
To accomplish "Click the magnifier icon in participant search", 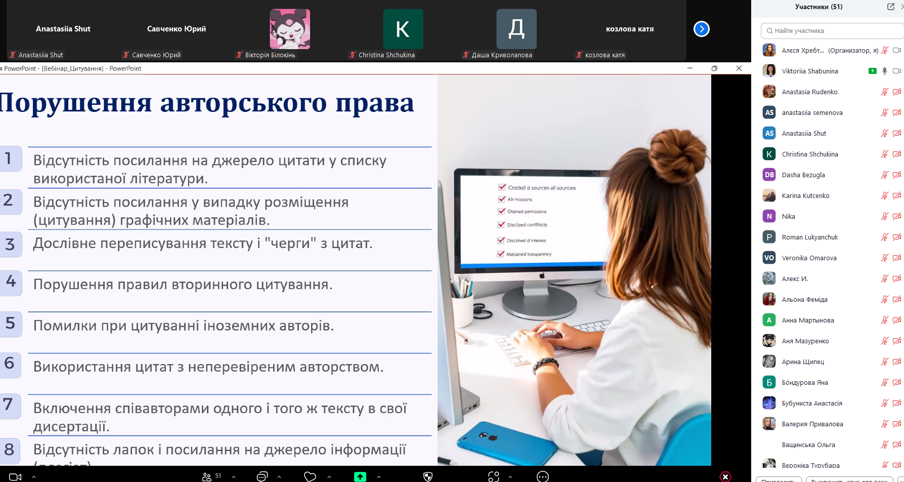I will 769,31.
